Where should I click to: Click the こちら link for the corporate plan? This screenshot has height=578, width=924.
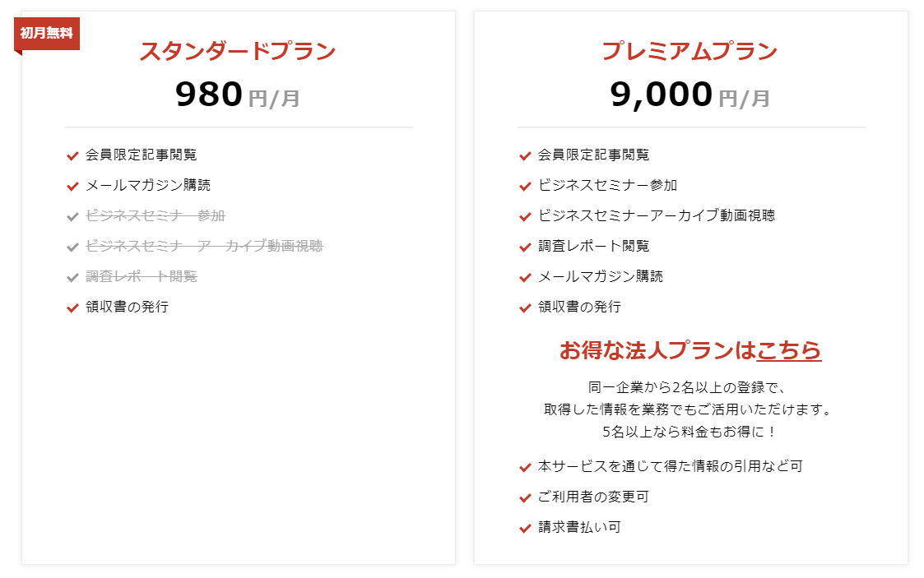788,350
